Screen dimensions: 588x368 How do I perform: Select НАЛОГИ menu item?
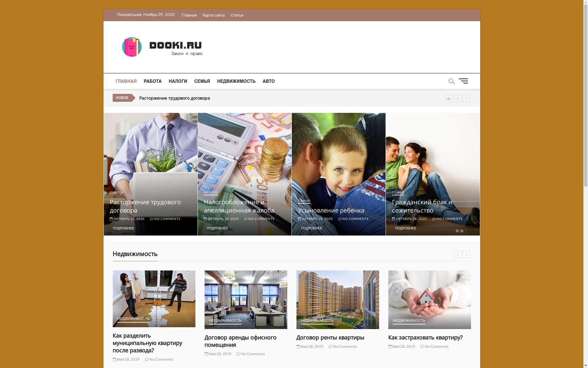[x=178, y=81]
